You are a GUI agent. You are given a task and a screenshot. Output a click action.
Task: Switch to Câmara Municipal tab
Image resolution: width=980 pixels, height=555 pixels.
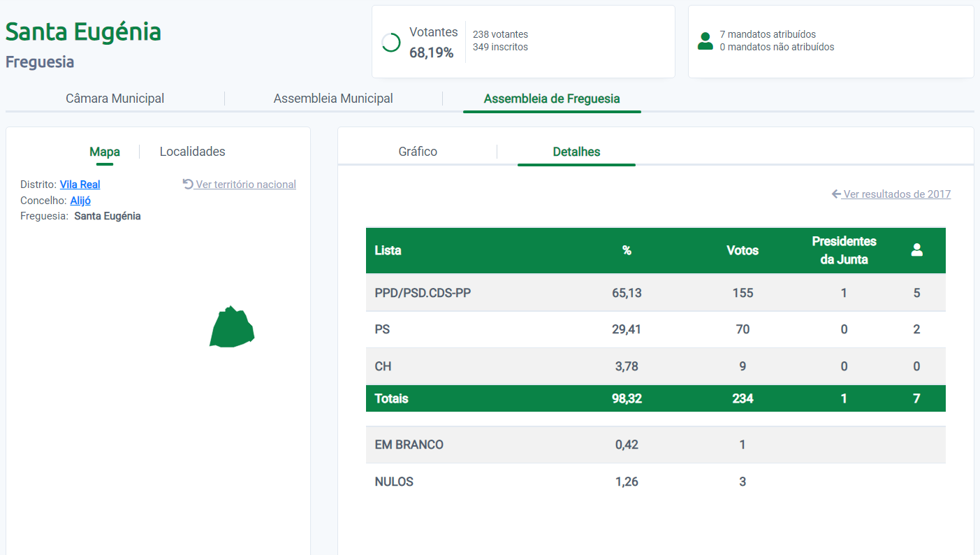pyautogui.click(x=115, y=99)
